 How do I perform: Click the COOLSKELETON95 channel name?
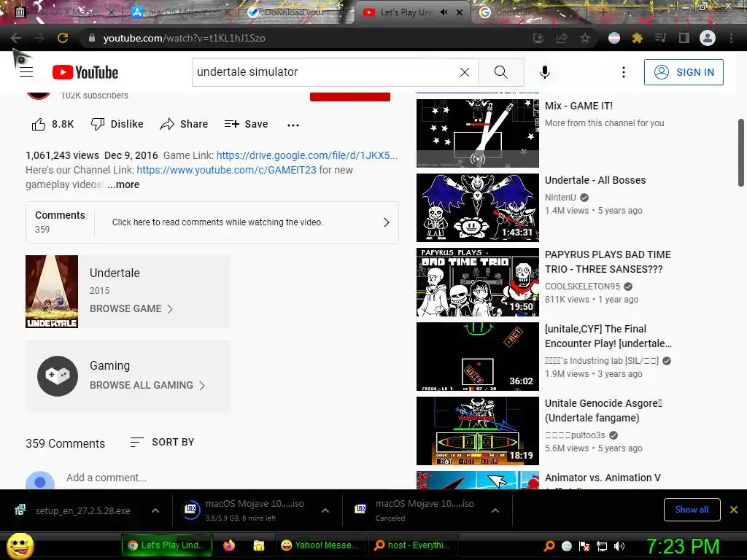pos(582,286)
